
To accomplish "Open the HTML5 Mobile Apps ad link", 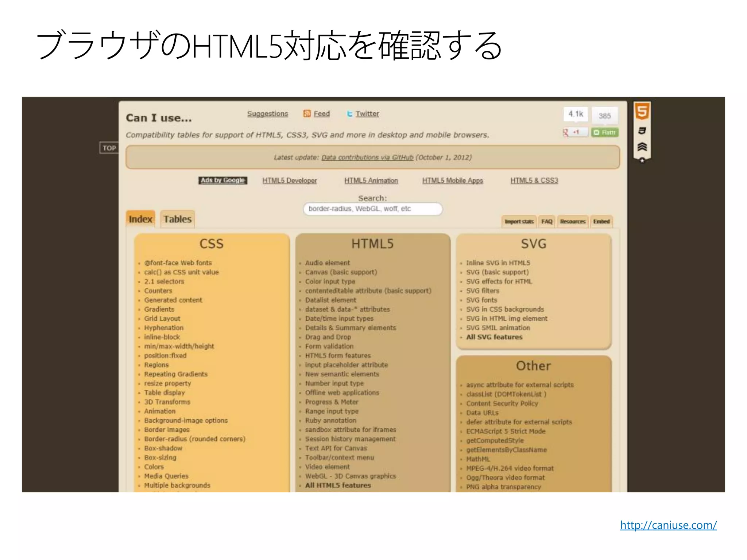I will 453,180.
